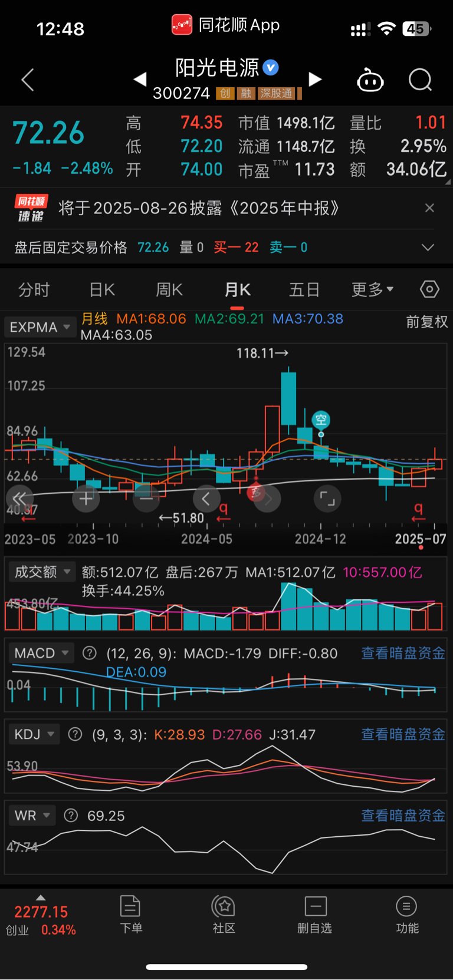Toggle 前复权 price adjustment setting

point(426,322)
